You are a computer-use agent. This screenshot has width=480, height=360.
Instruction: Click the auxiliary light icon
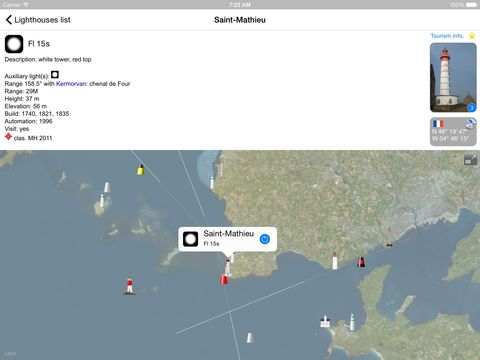[55, 75]
